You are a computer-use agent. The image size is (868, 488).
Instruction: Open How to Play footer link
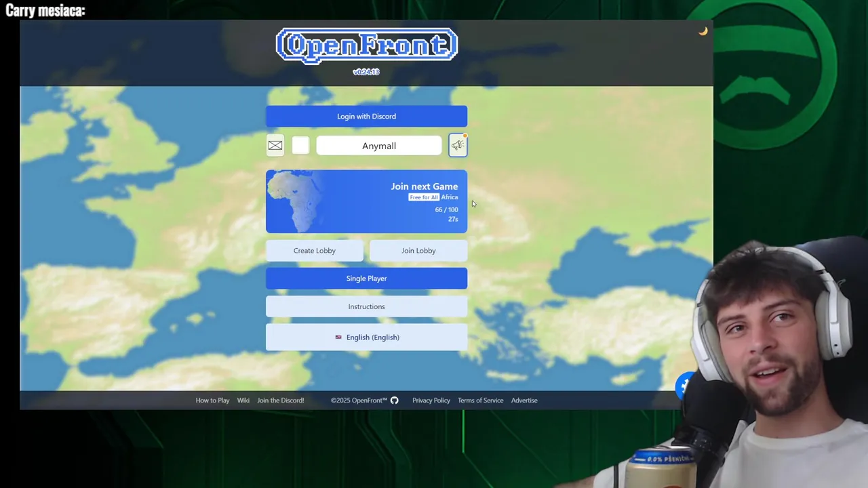(212, 401)
